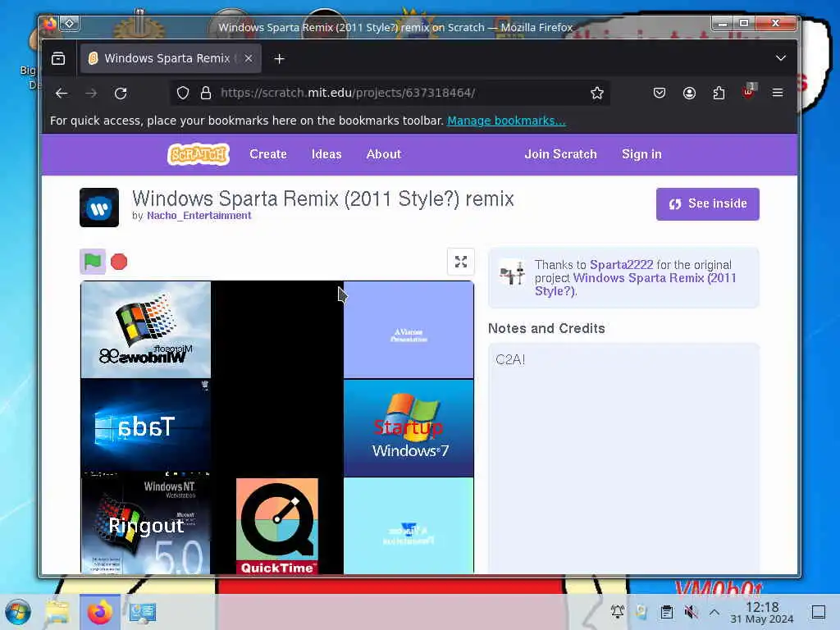840x630 pixels.
Task: Click the show desktop button in the taskbar
Action: pyautogui.click(x=819, y=612)
